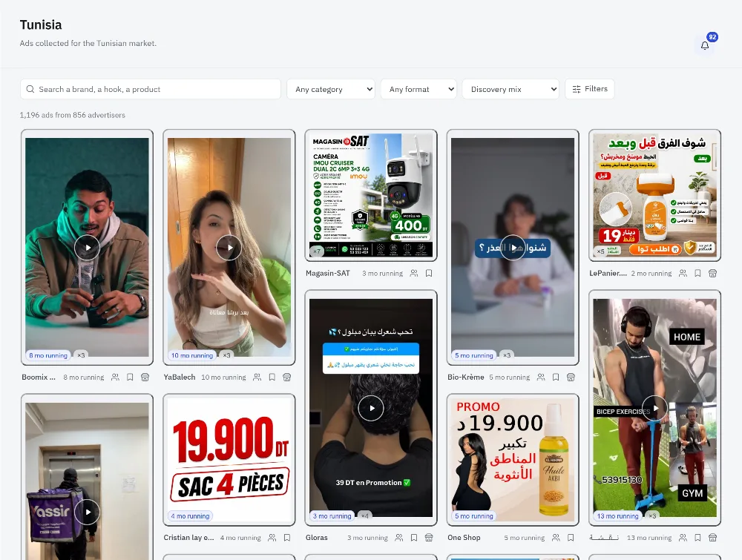This screenshot has height=560, width=742.
Task: Bookmark the Gloras ad
Action: click(x=414, y=537)
